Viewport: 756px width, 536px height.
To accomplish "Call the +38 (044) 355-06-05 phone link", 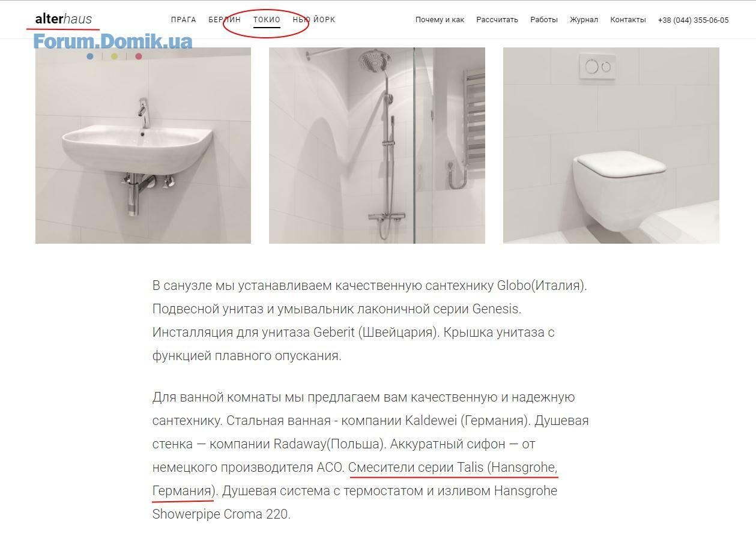I will point(693,20).
